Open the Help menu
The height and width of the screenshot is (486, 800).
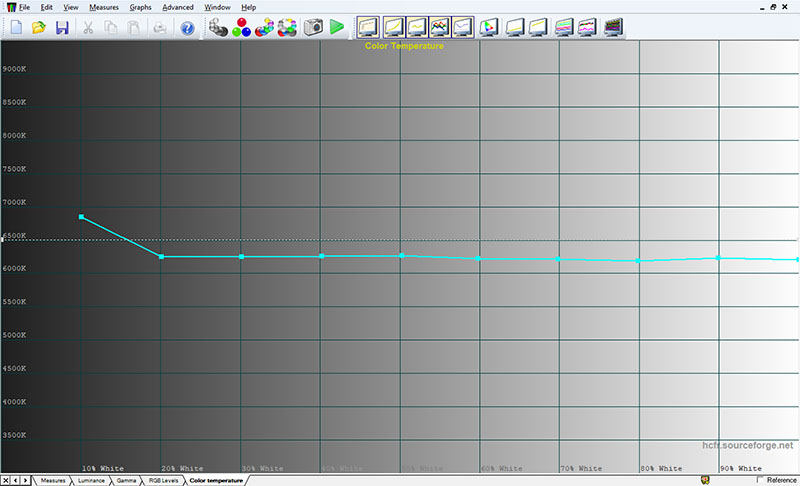[248, 7]
